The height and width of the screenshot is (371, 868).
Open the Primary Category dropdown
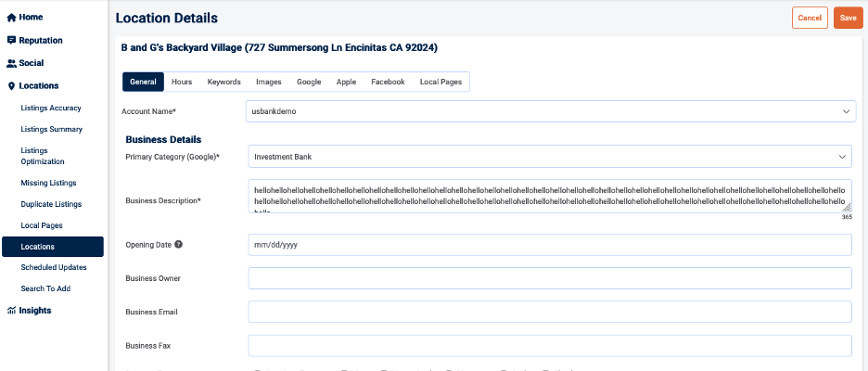point(550,157)
